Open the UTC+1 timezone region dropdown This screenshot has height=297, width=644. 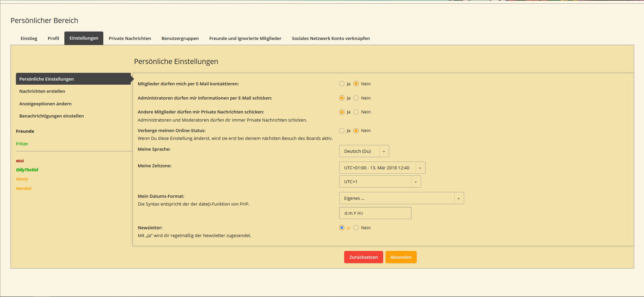(x=380, y=182)
